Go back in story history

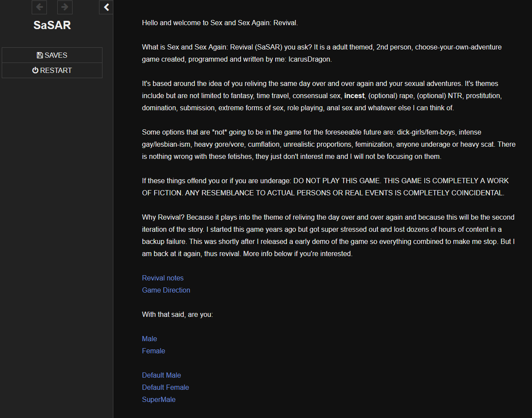click(x=40, y=7)
